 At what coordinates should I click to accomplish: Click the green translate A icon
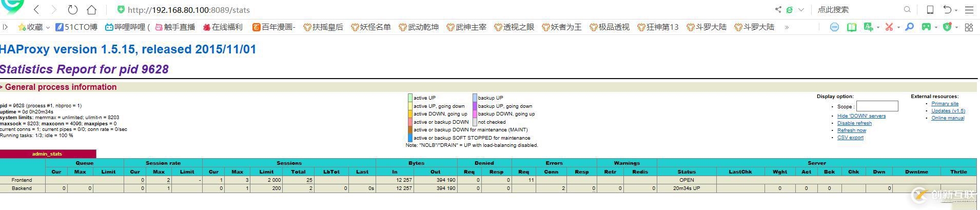point(868,27)
